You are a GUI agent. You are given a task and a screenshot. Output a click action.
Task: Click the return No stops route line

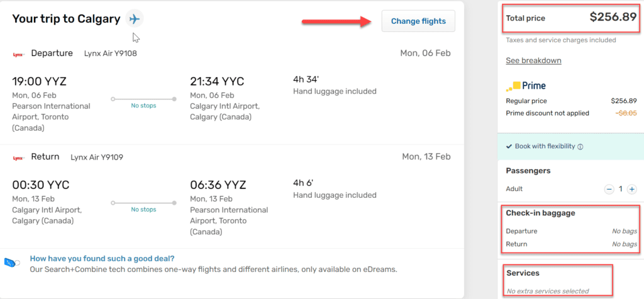[144, 203]
